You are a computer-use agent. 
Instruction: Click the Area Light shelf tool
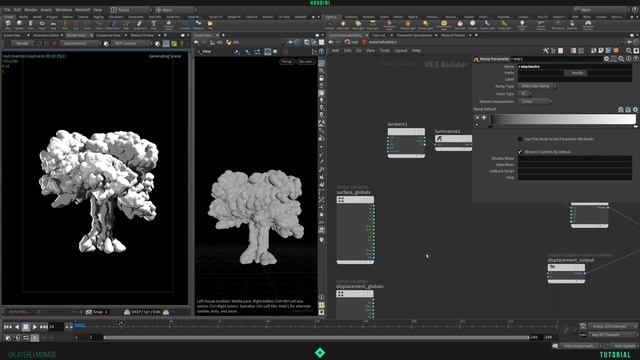[x=372, y=25]
